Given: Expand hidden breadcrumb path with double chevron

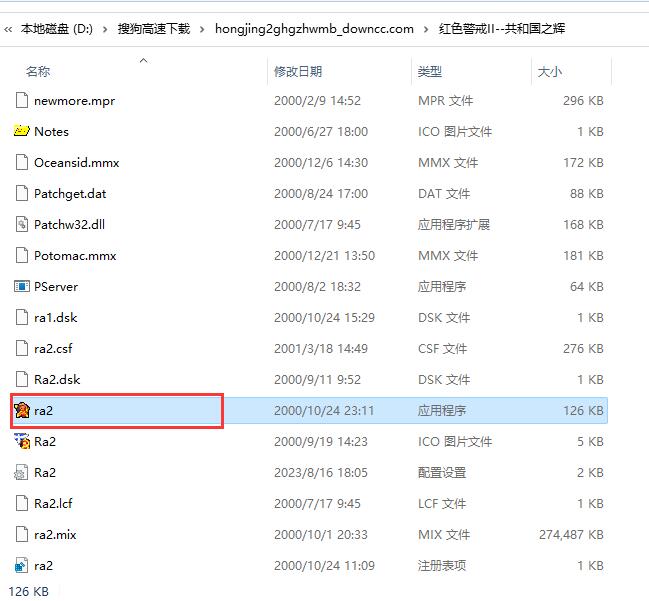Looking at the screenshot, I should [x=8, y=29].
